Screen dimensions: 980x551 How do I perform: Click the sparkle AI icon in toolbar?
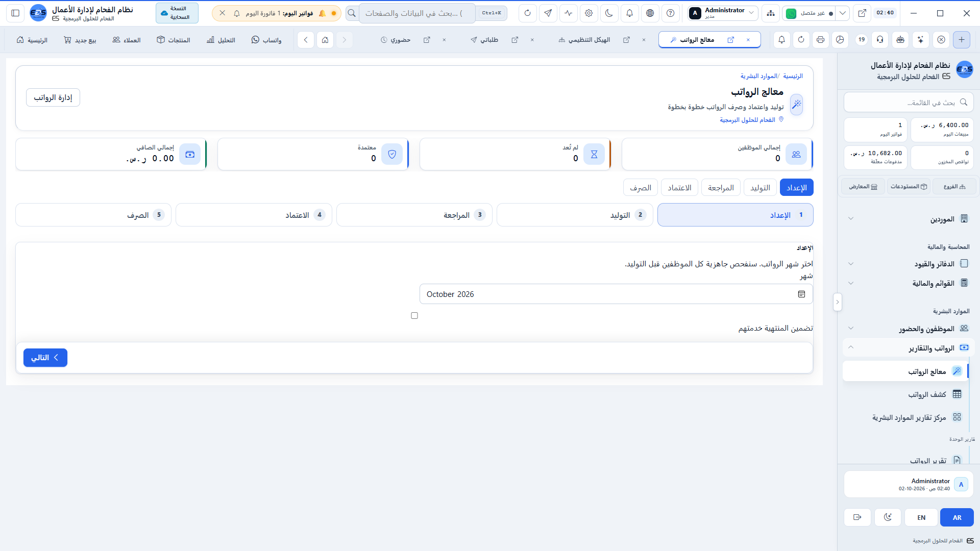click(x=920, y=40)
